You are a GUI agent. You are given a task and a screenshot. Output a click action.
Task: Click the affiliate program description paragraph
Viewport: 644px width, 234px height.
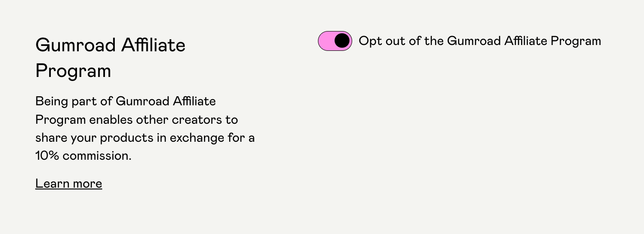click(145, 129)
